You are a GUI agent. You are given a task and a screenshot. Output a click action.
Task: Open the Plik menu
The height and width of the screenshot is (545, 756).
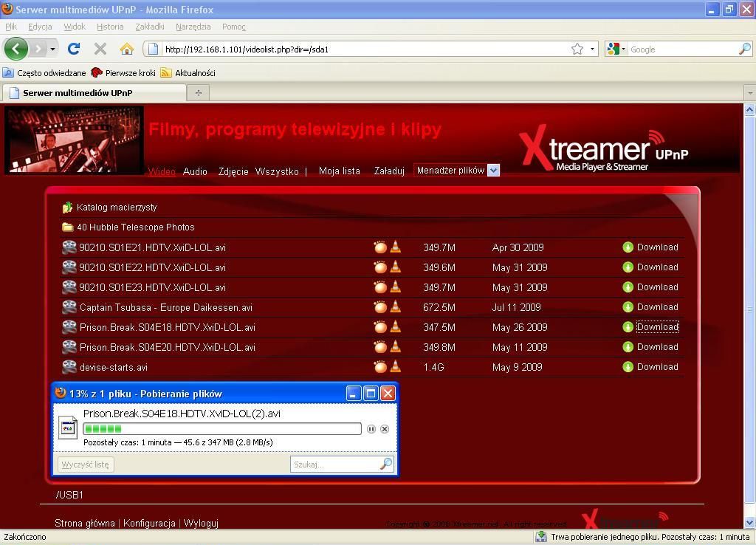point(11,27)
